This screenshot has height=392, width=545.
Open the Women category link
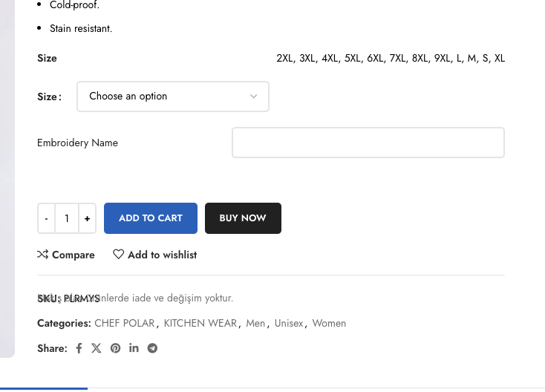tap(329, 323)
